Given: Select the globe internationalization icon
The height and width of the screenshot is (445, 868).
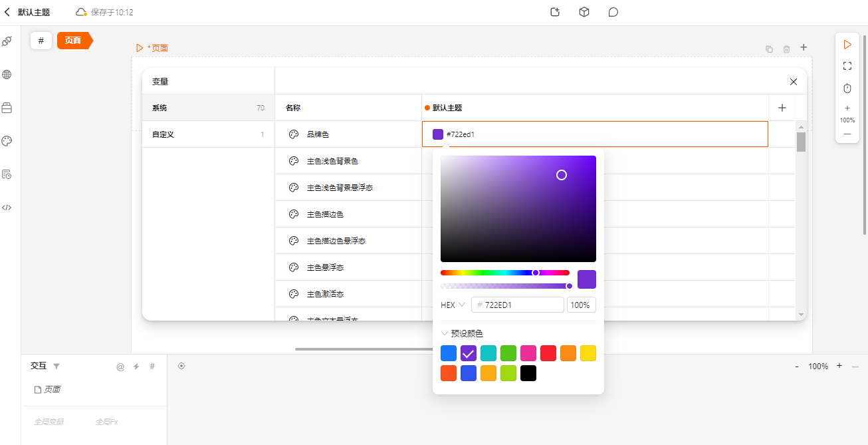Looking at the screenshot, I should click(7, 74).
